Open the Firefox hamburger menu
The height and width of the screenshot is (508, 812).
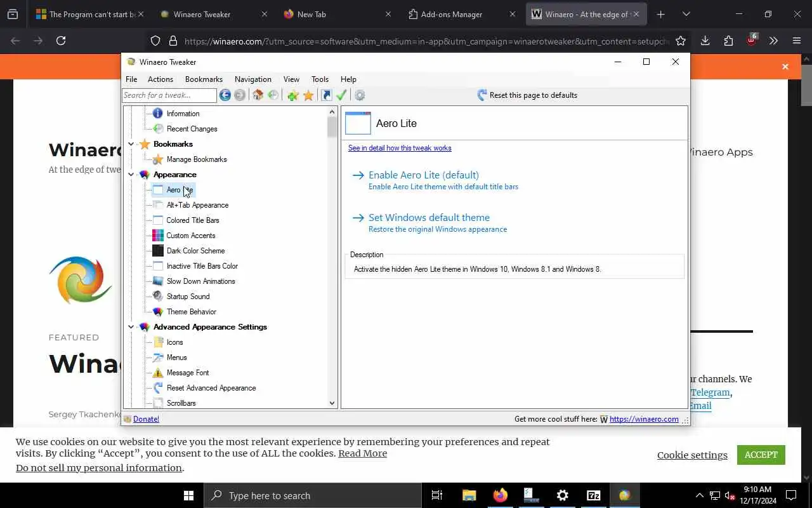pos(797,41)
